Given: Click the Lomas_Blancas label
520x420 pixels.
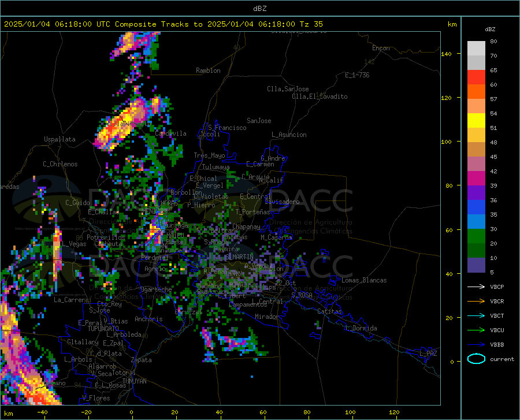Looking at the screenshot, I should click(364, 280).
